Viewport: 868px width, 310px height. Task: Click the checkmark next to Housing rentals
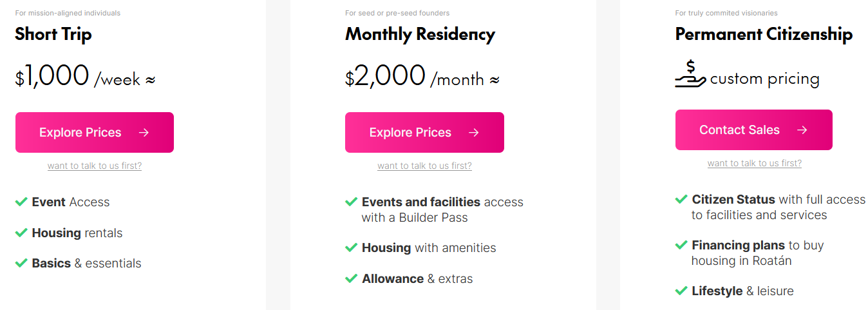pyautogui.click(x=21, y=233)
